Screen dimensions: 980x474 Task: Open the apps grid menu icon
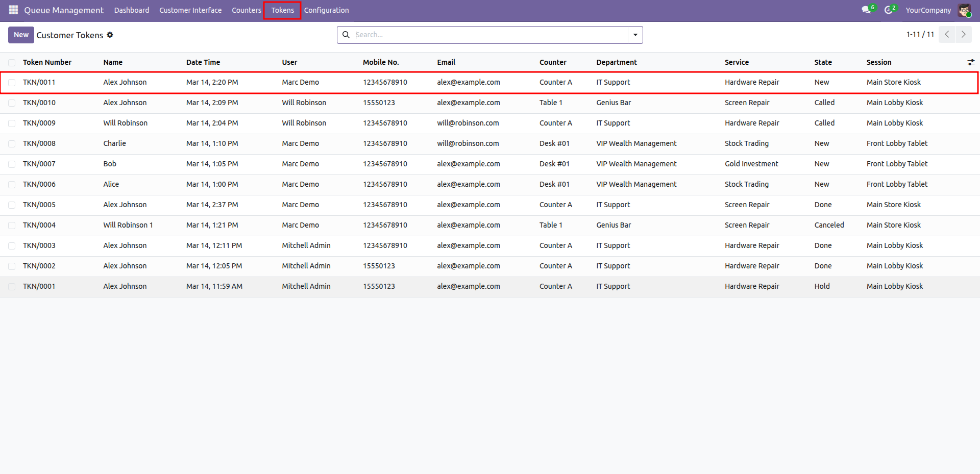[x=13, y=10]
